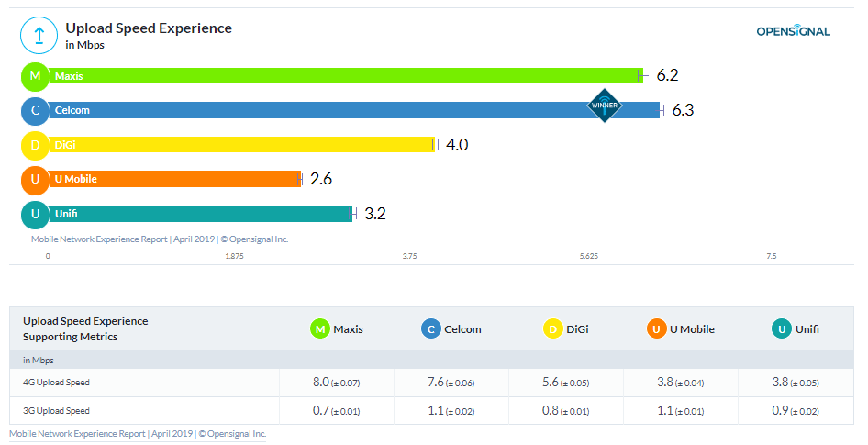Click the teal Unifi circle icon in the chart
The height and width of the screenshot is (445, 868).
click(x=35, y=214)
